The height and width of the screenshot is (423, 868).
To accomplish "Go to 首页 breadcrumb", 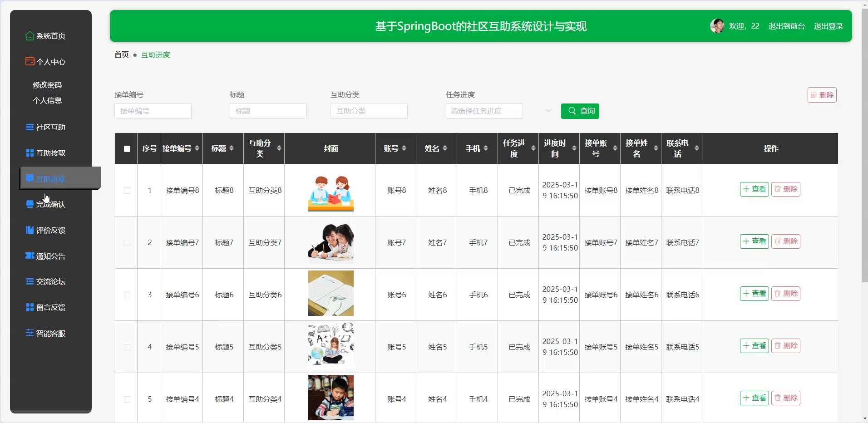I will tap(122, 54).
